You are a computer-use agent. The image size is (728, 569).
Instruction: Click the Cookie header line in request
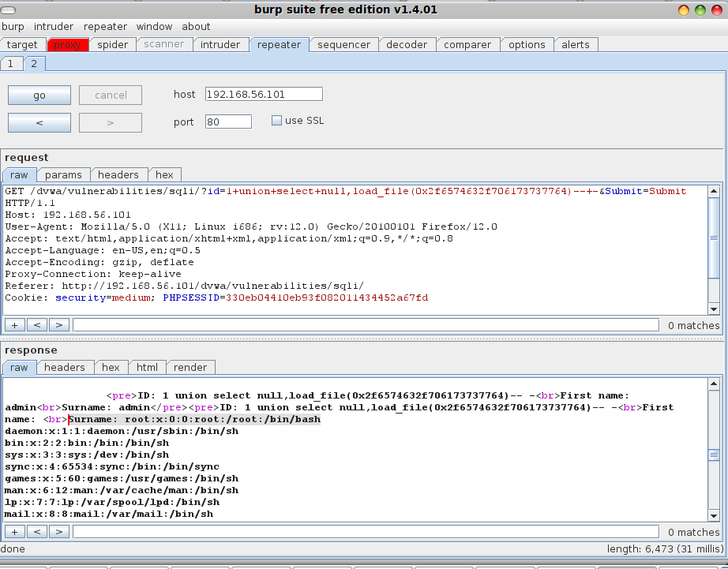pos(216,298)
